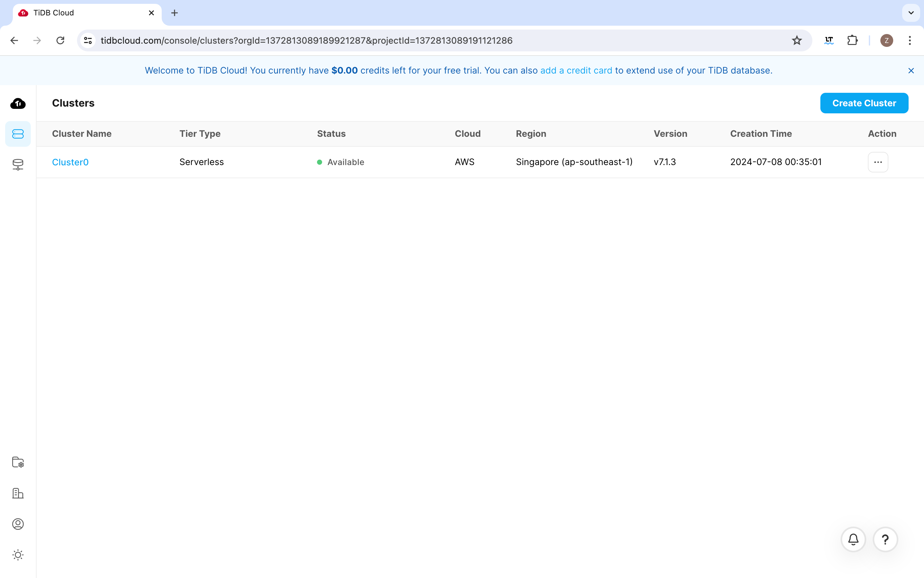
Task: Open the organization building icon
Action: pos(18,493)
